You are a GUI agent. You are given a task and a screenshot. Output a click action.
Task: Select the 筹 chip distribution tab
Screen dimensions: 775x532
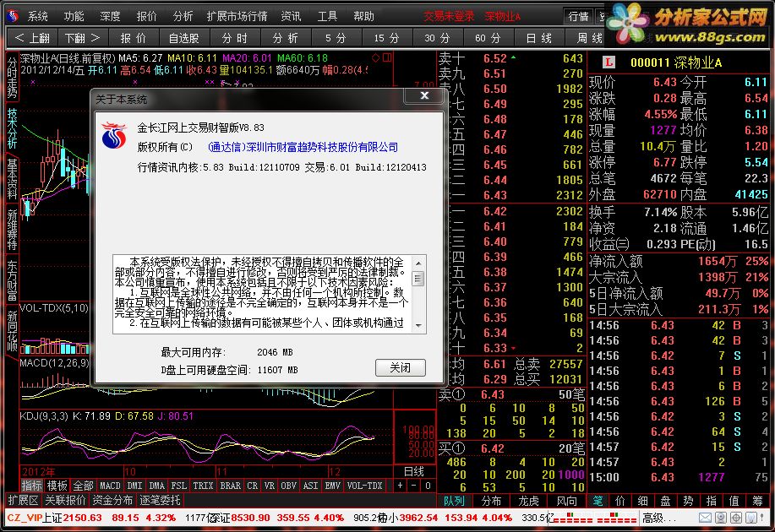click(x=757, y=501)
